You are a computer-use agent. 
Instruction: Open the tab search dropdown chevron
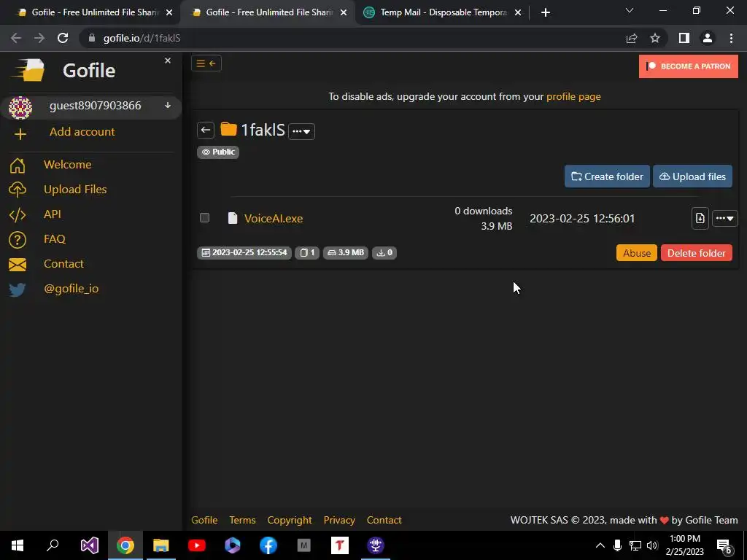630,10
